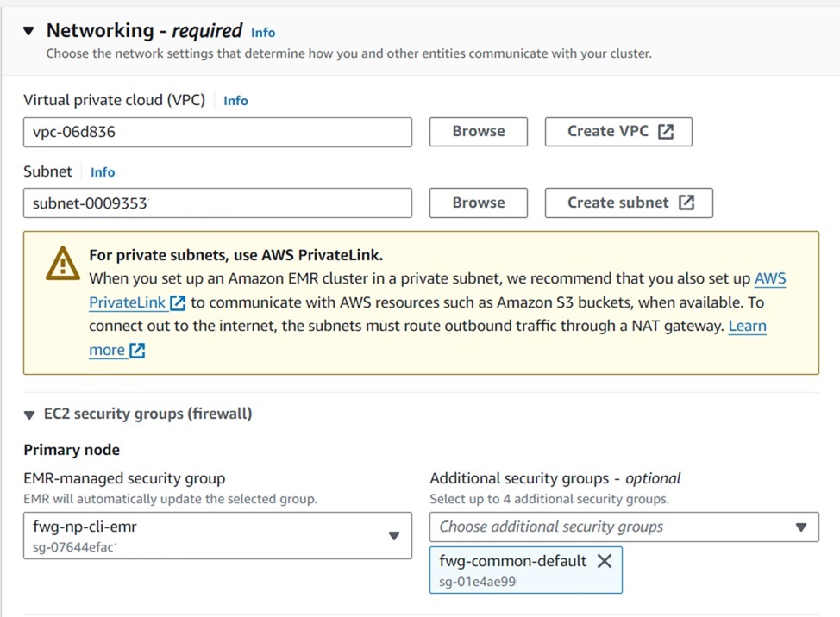Screen dimensions: 840x617
Task: Browse for a subnet
Action: [x=479, y=203]
